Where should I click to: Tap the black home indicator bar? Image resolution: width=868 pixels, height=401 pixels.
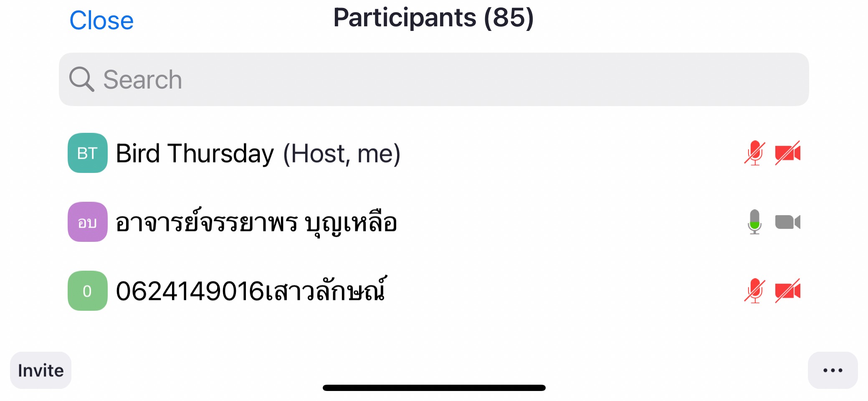[434, 388]
